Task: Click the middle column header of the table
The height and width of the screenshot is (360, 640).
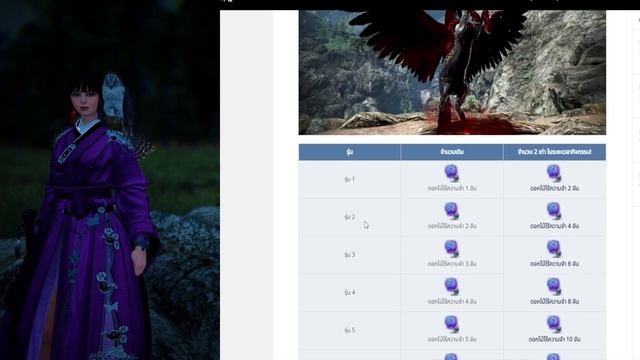Action: point(452,152)
